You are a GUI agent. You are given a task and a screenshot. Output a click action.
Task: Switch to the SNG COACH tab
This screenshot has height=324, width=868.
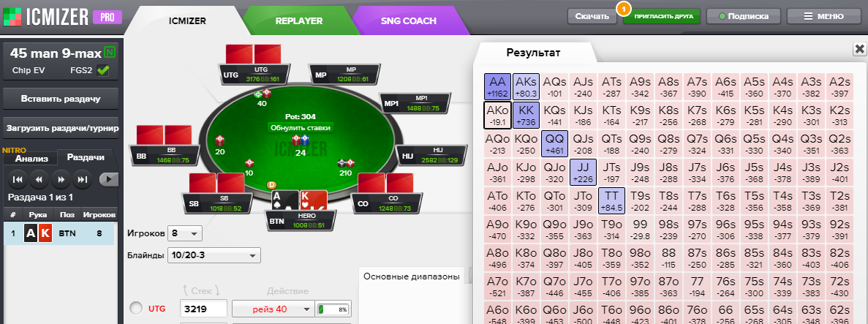pyautogui.click(x=409, y=21)
